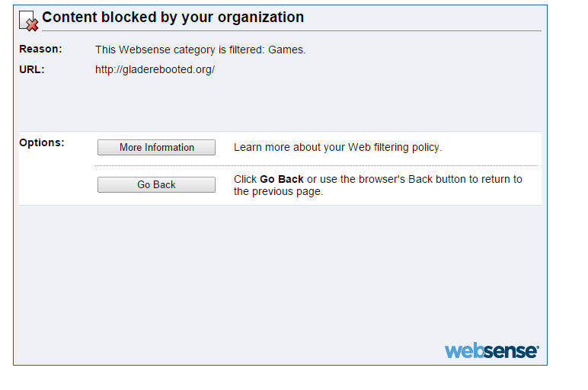Click the 'Content blocked by your organization' heading
The width and height of the screenshot is (588, 390).
[173, 18]
